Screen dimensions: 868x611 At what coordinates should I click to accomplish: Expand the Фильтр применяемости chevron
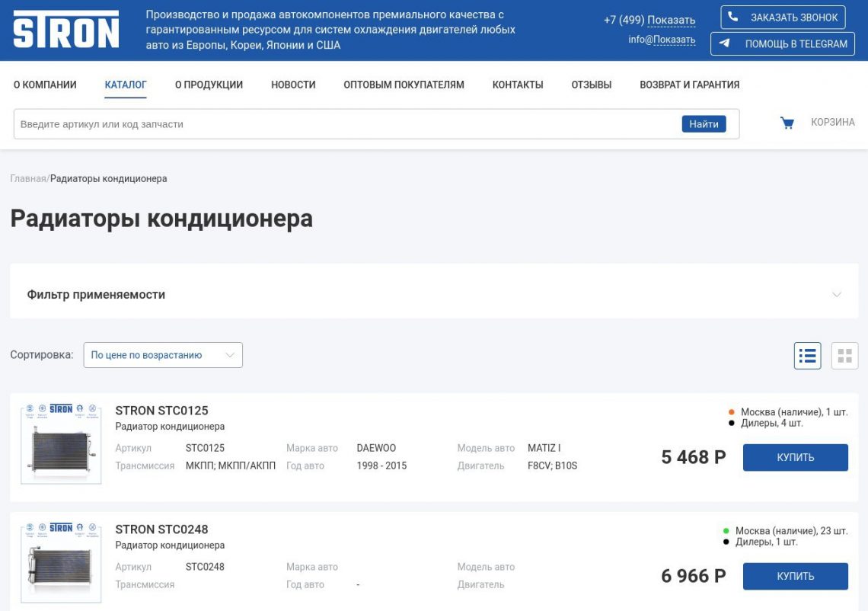837,295
